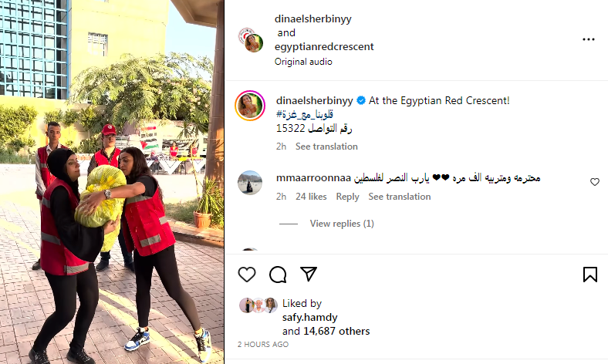Save post with bookmark icon
This screenshot has width=608, height=364.
[x=589, y=275]
